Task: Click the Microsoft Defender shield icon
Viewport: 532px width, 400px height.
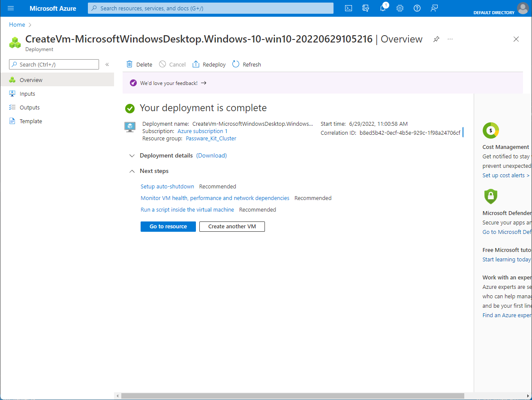Action: 491,196
